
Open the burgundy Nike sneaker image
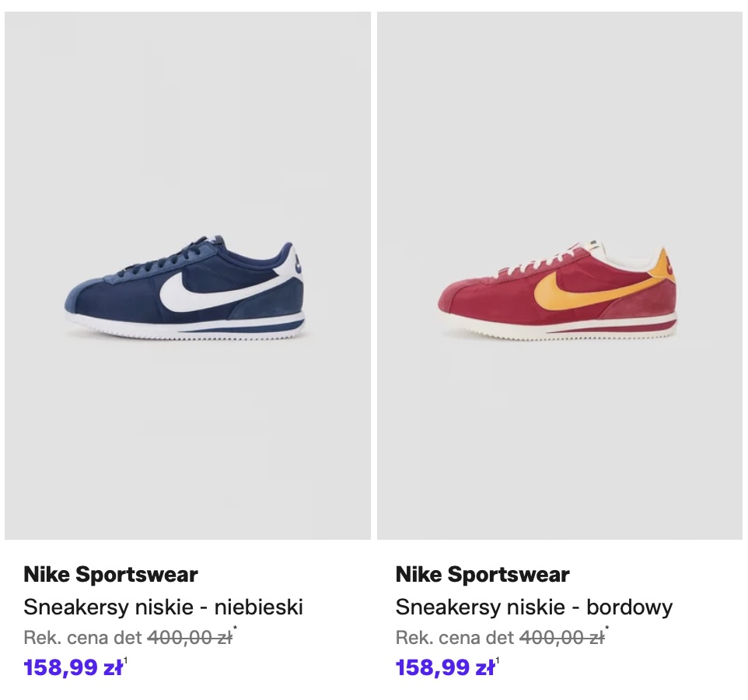coord(559,275)
